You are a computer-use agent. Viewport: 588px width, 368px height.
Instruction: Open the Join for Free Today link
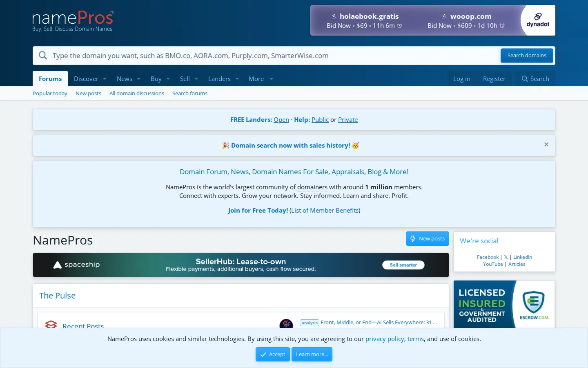pyautogui.click(x=258, y=210)
